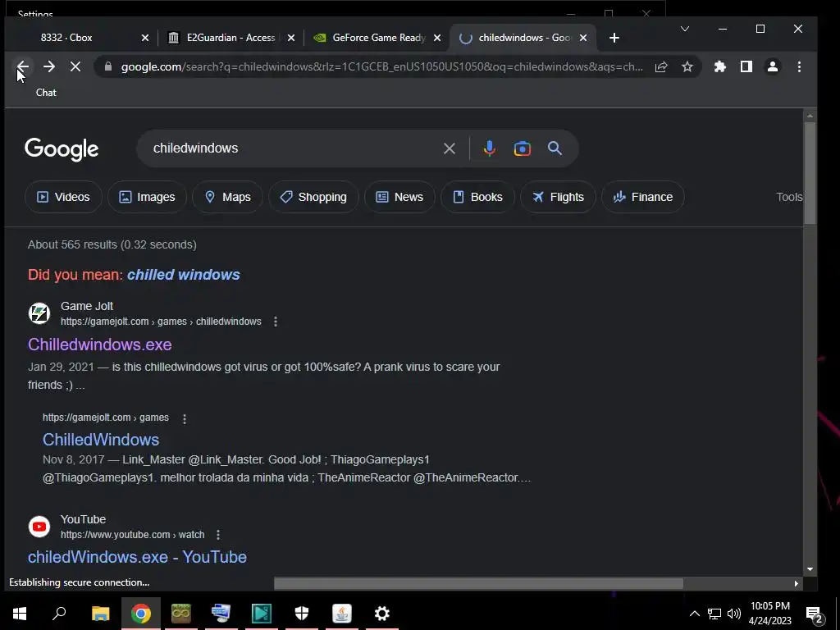This screenshot has height=630, width=840.
Task: Select the chiledwindows Google tab
Action: click(x=523, y=38)
